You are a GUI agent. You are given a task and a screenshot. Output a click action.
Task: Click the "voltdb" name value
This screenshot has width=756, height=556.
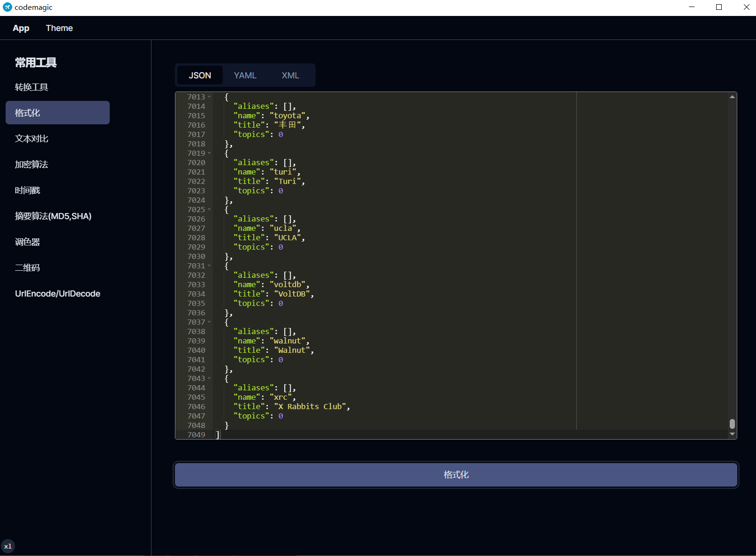click(287, 285)
